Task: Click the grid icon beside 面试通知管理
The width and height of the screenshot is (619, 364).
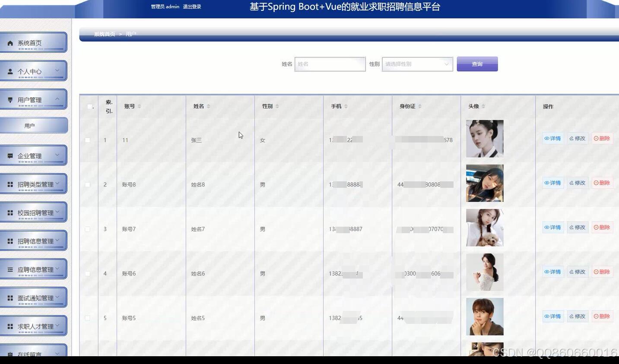Action: point(10,298)
